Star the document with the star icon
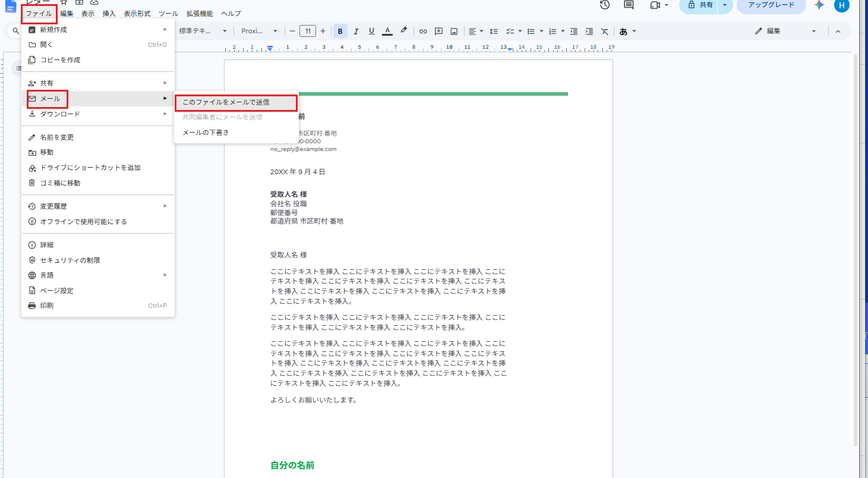 pos(64,2)
